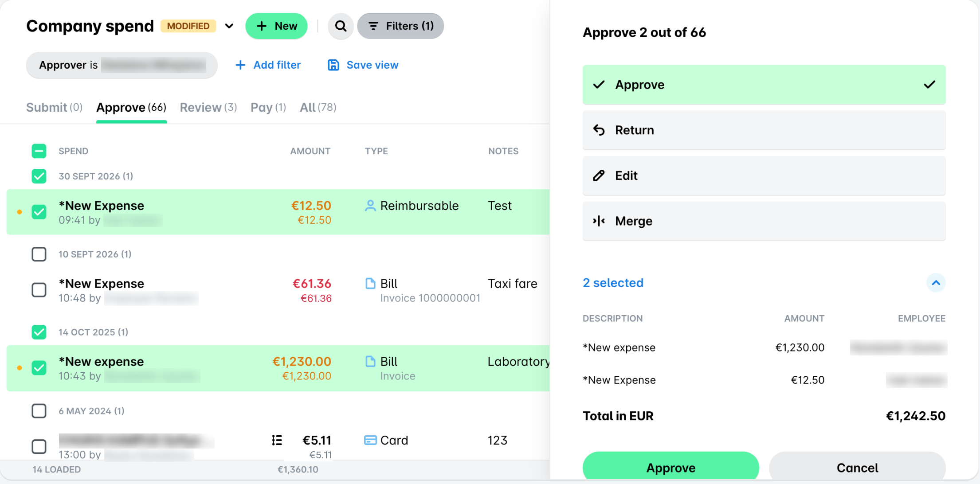Click the plus icon in Add filter
The height and width of the screenshot is (484, 980).
pyautogui.click(x=240, y=65)
